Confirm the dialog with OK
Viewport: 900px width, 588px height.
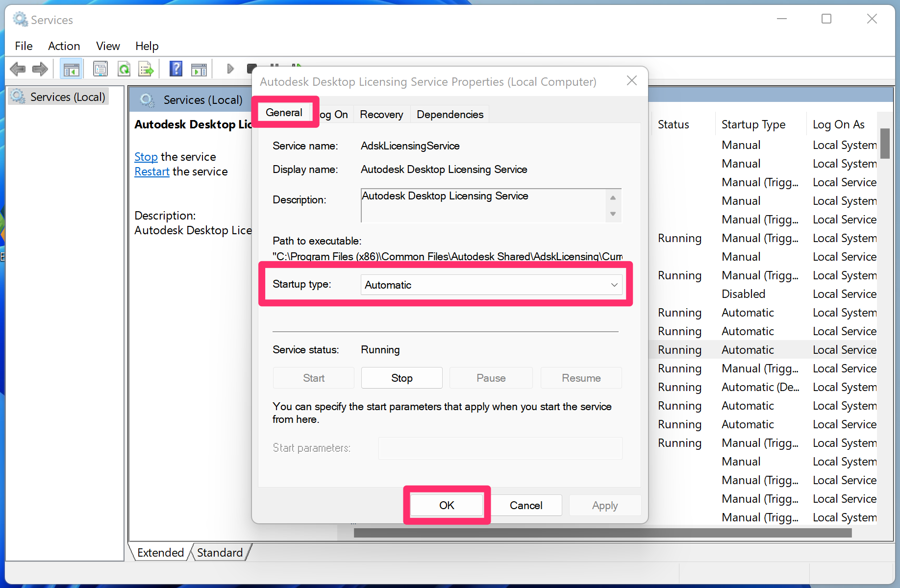point(447,505)
